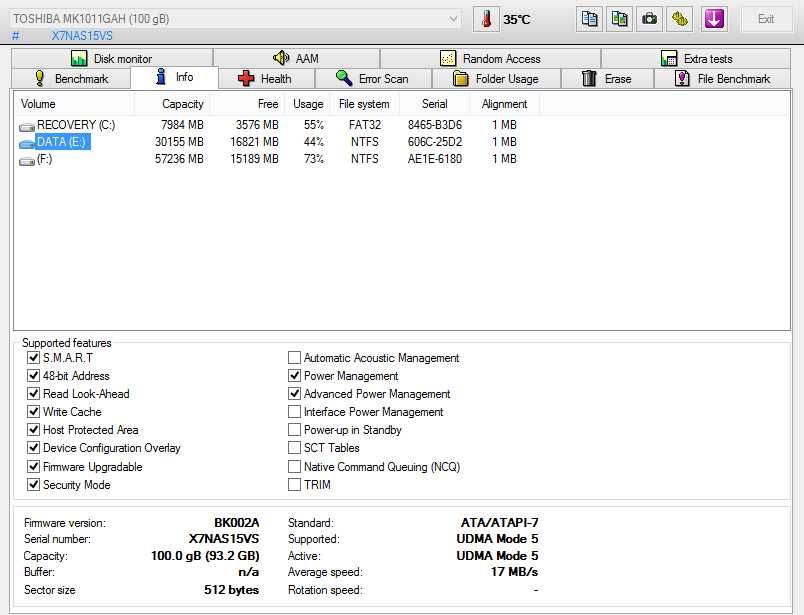Click the 35°C temperature reading
This screenshot has height=615, width=804.
pos(516,19)
